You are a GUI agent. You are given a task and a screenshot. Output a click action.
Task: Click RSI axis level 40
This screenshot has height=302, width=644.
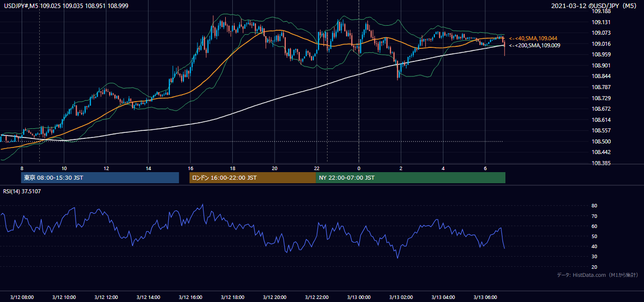(594, 246)
